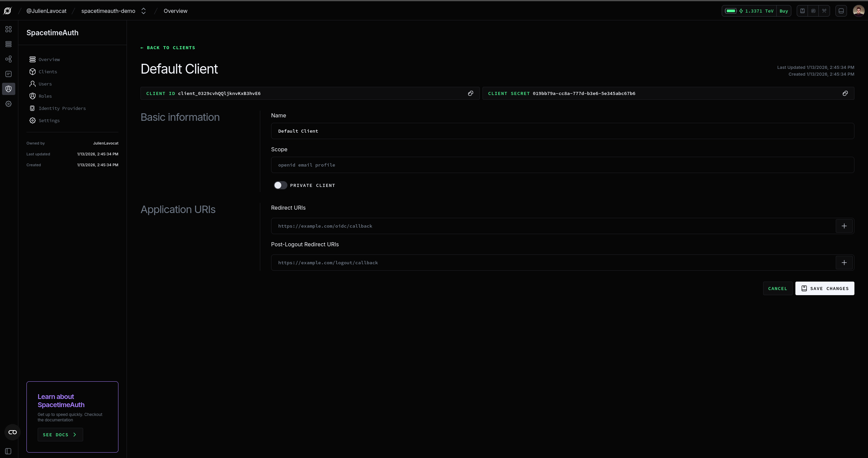Viewport: 868px width, 458px height.
Task: Open the Identity Providers section
Action: (x=62, y=108)
